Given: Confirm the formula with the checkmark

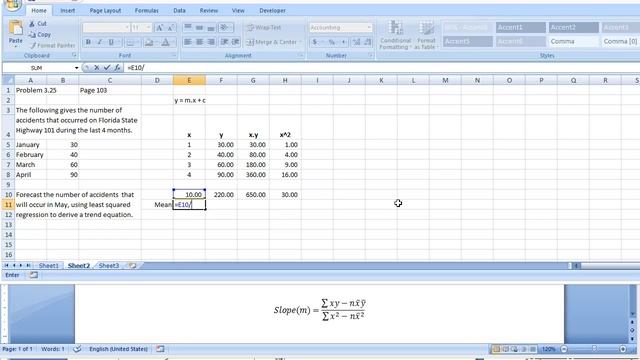Looking at the screenshot, I should point(107,68).
